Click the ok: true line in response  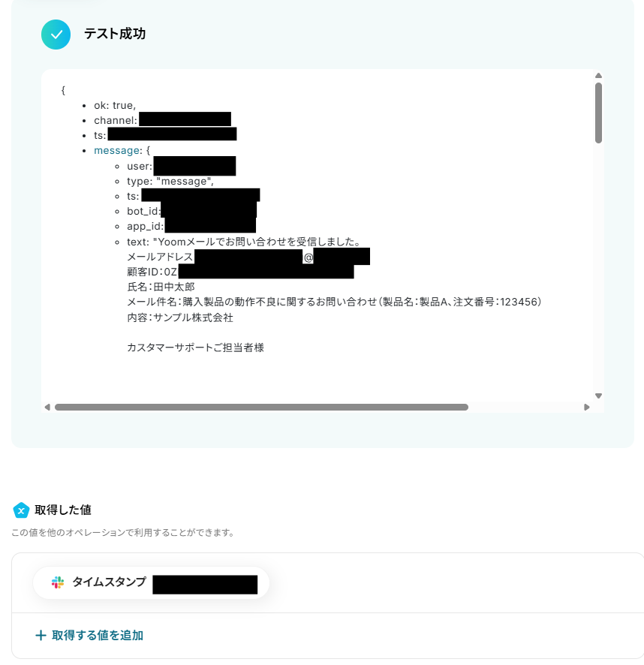(x=115, y=105)
